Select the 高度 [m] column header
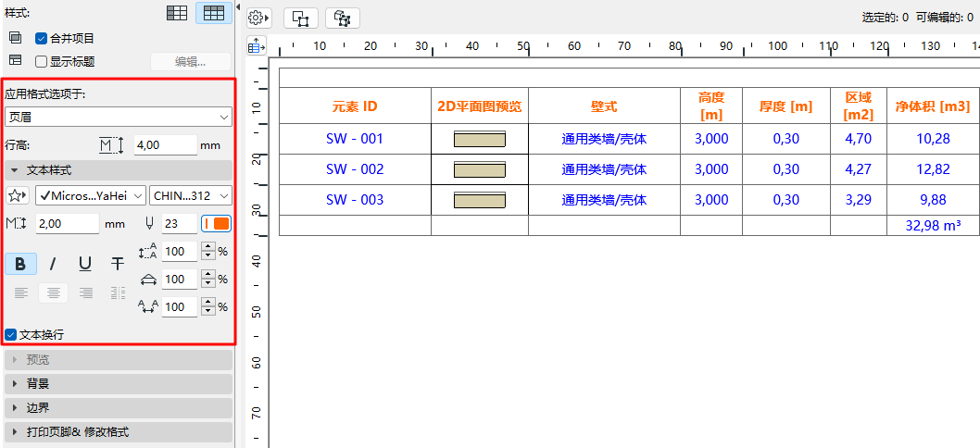Image resolution: width=980 pixels, height=448 pixels. [711, 106]
